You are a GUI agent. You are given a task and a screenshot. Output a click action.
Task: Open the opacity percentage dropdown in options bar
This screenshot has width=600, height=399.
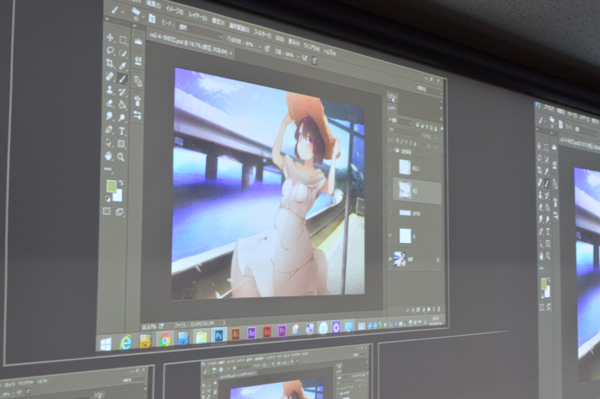point(260,47)
